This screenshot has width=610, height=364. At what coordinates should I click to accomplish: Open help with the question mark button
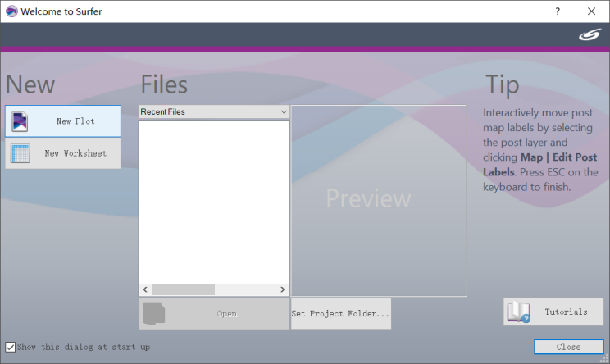(558, 11)
